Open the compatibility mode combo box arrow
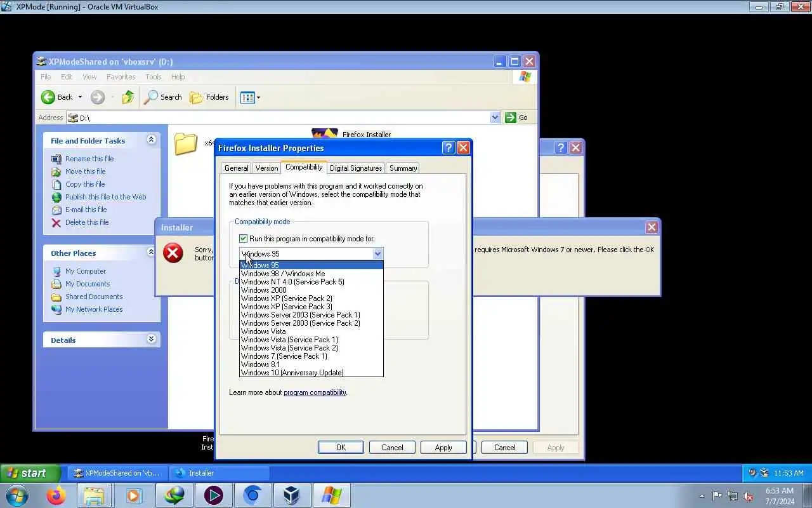812x508 pixels. (377, 254)
